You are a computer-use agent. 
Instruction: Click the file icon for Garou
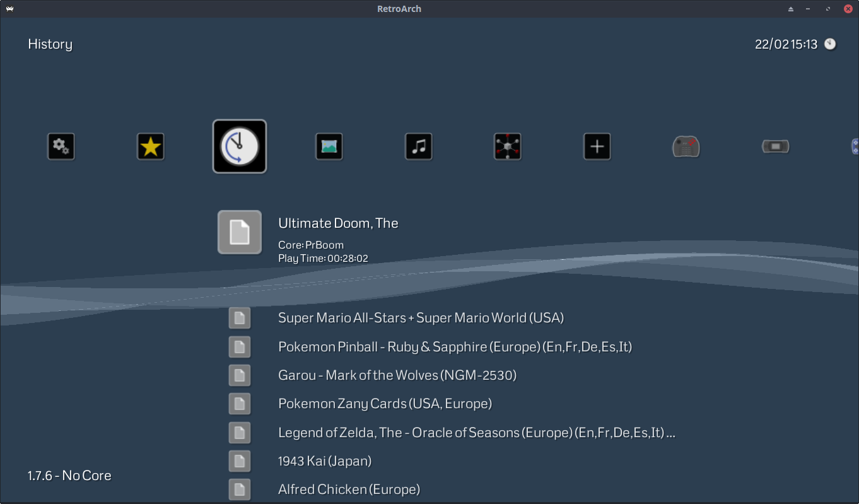tap(240, 375)
